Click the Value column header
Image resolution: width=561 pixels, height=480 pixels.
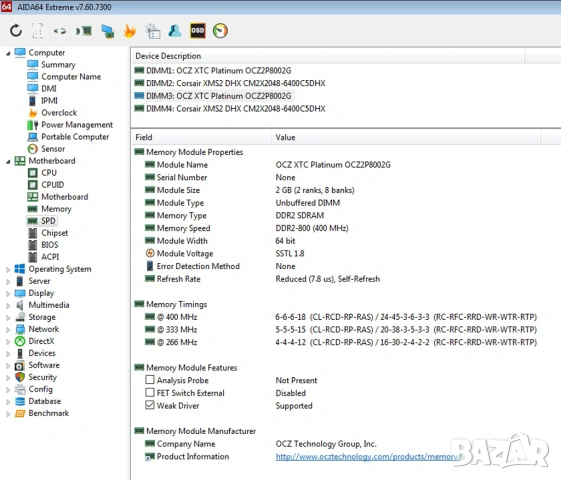point(406,137)
